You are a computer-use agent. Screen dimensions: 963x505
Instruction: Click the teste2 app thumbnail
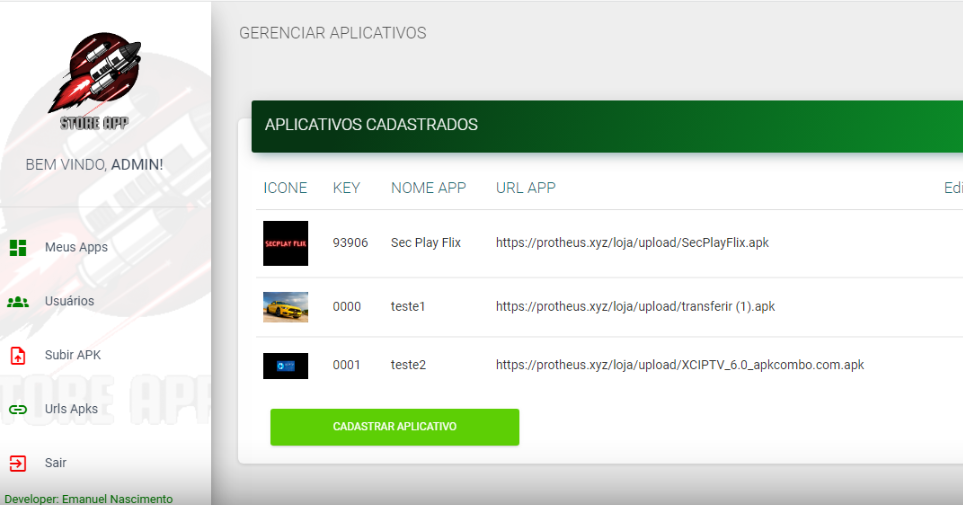coord(285,365)
